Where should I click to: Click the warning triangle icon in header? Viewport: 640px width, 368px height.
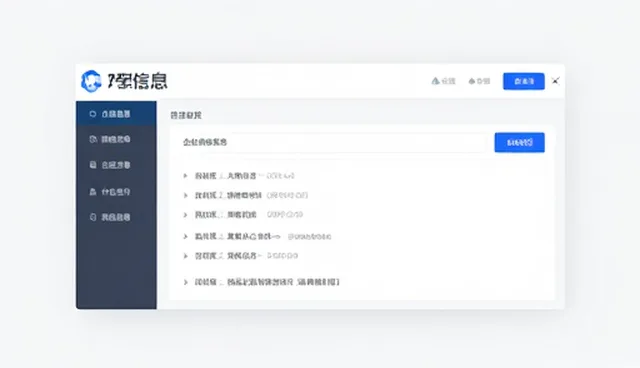point(436,81)
